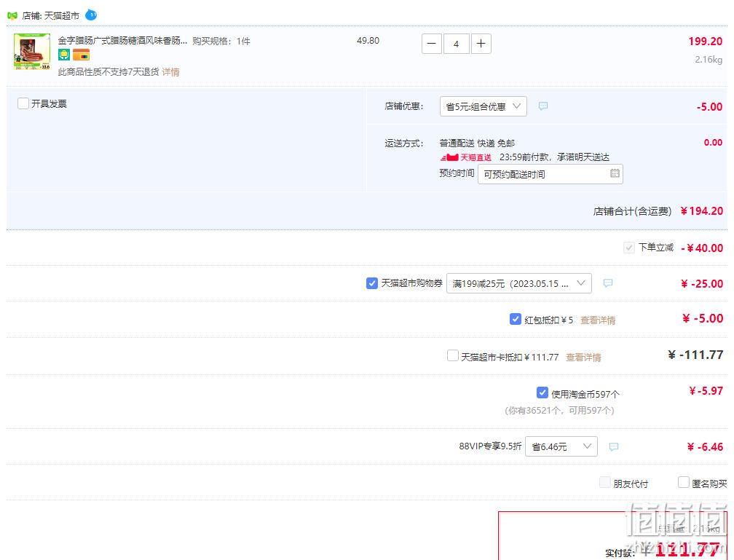734x560 pixels.
Task: Open calendar icon in delivery time field
Action: coord(615,173)
